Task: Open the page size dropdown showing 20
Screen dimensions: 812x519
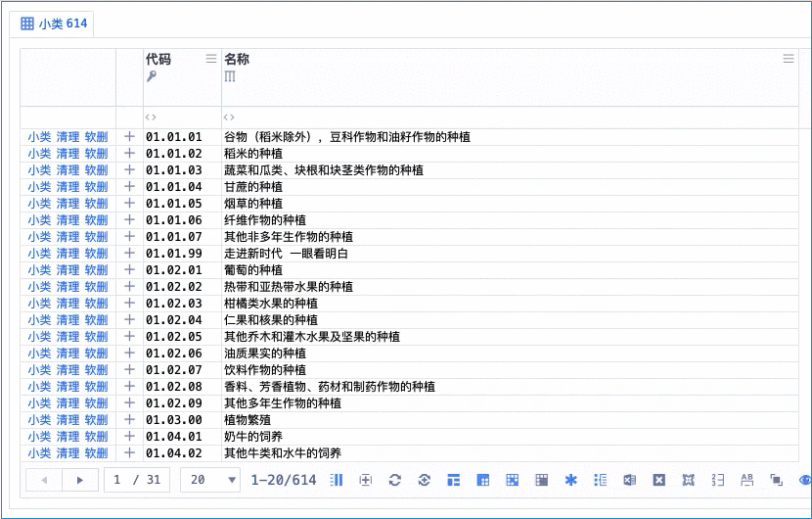Action: point(212,480)
